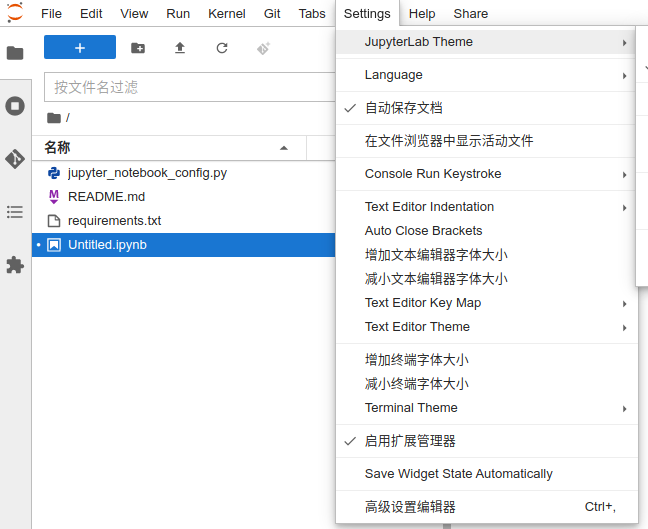
Task: Sort files by 名称 column header
Action: click(x=169, y=148)
